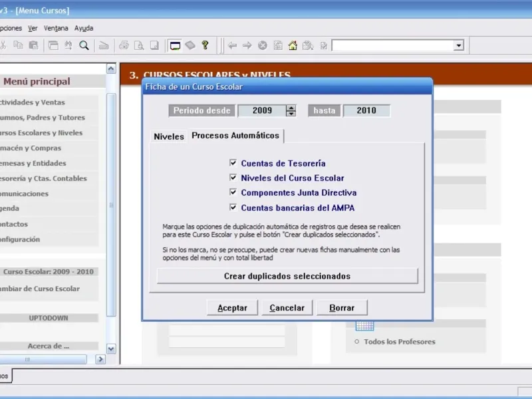Open help with the question mark icon

point(205,45)
